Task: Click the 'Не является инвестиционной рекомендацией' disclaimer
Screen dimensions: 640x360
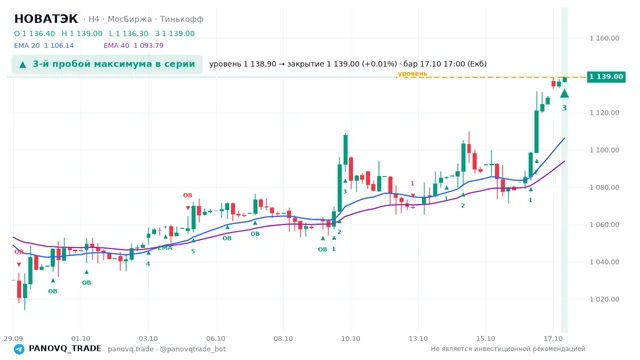Action: (508, 349)
